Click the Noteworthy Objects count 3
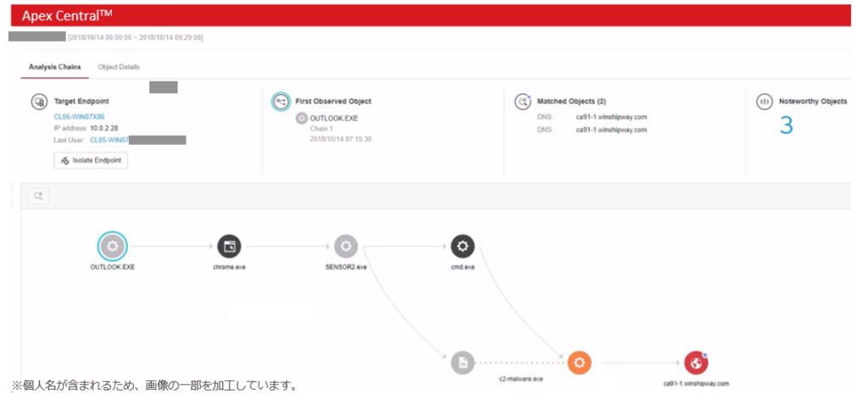The image size is (868, 411). (786, 126)
